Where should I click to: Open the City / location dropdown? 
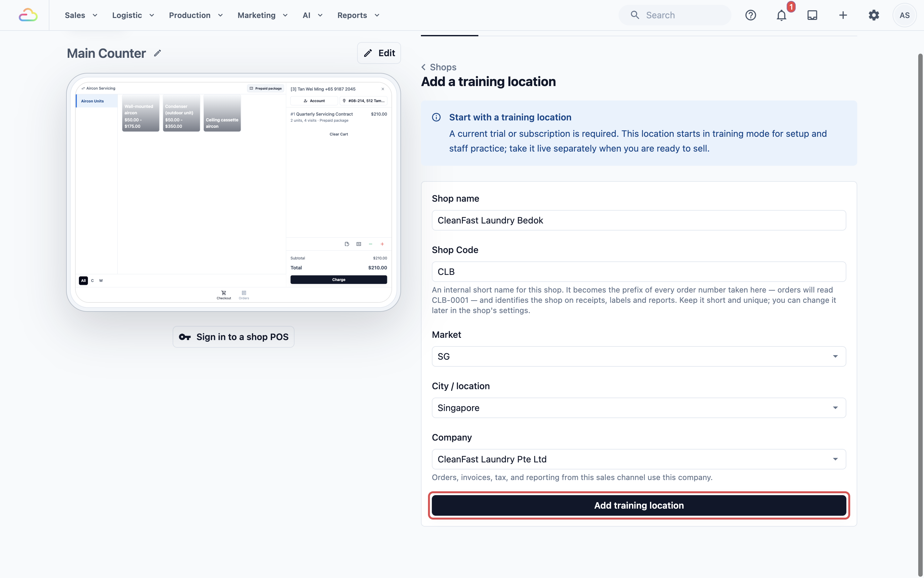tap(639, 407)
